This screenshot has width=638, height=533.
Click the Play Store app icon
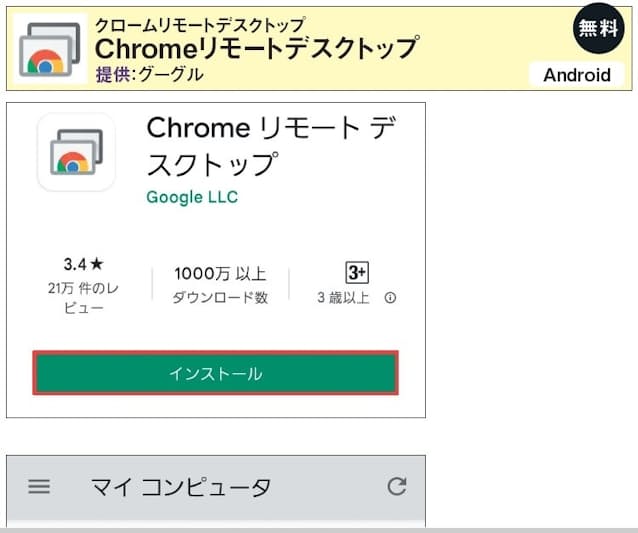[x=76, y=151]
